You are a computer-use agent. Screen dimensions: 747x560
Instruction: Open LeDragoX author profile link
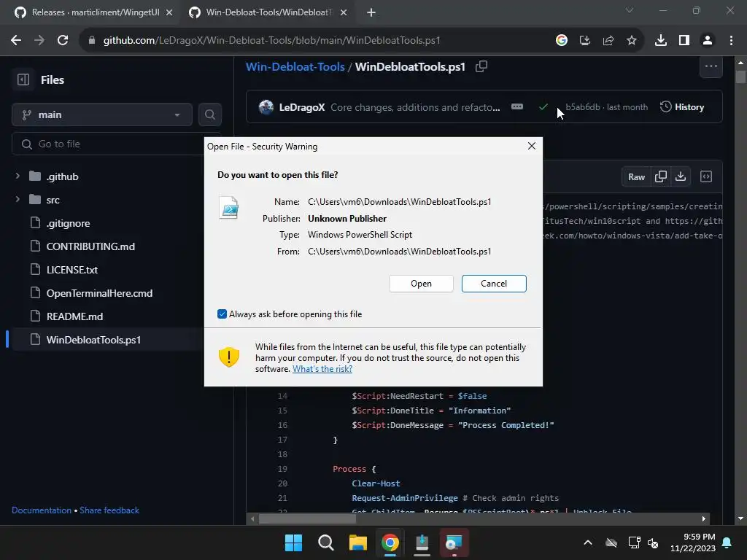(301, 107)
